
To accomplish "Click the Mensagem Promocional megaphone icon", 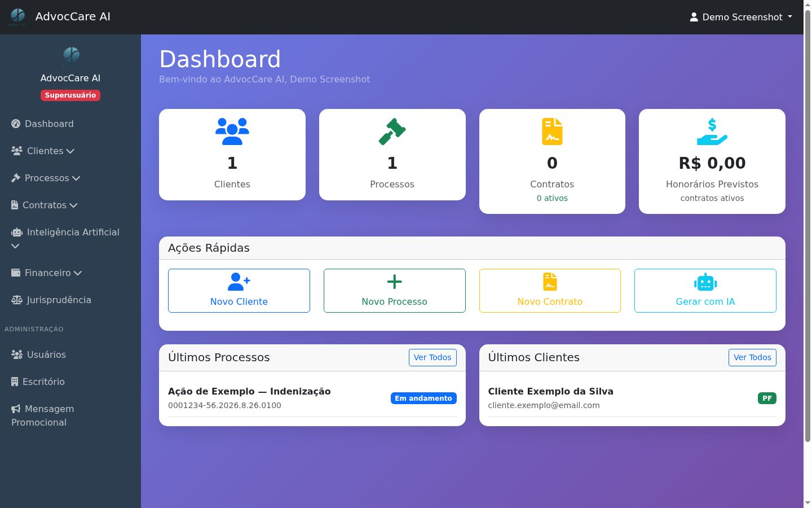I will tap(16, 409).
